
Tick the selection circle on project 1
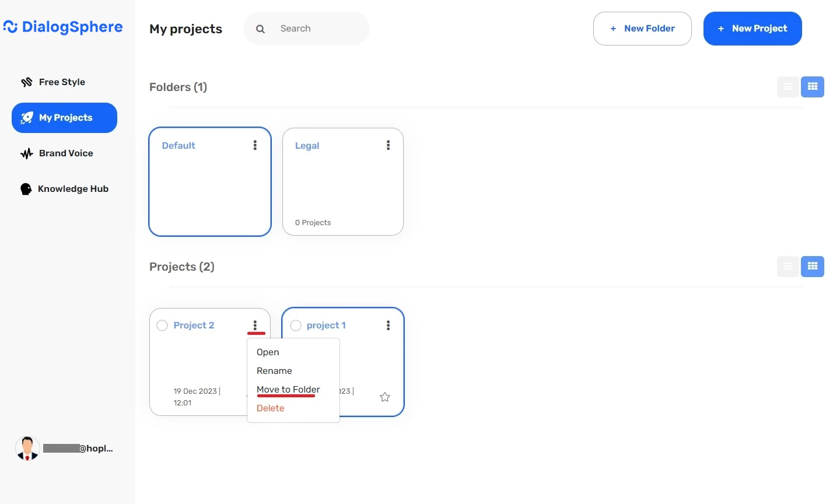(x=296, y=325)
